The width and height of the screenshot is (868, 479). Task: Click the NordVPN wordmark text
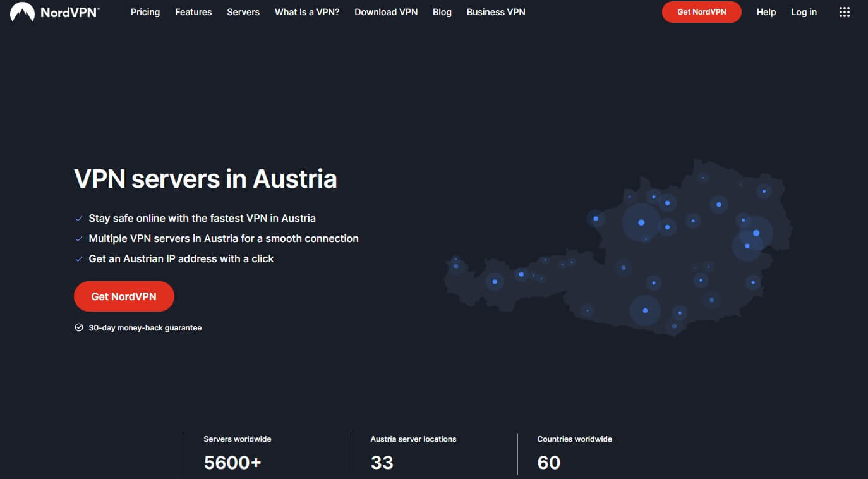click(x=69, y=12)
